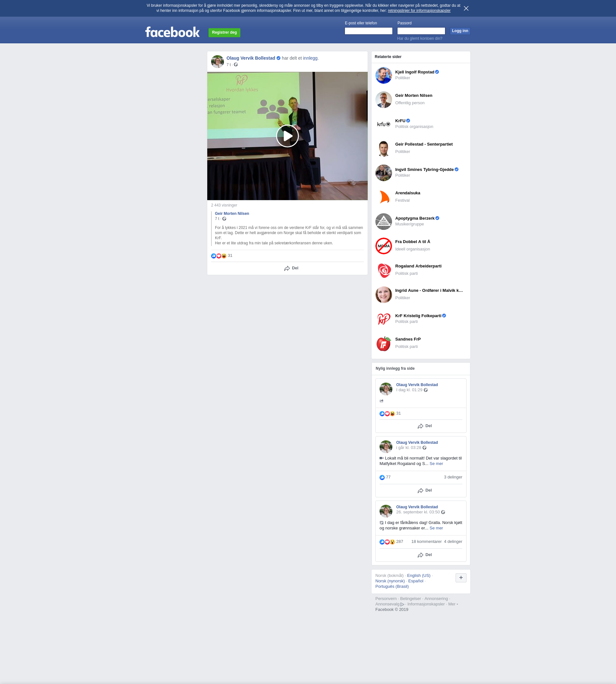
Task: Click the Facebook logo
Action: 172,32
